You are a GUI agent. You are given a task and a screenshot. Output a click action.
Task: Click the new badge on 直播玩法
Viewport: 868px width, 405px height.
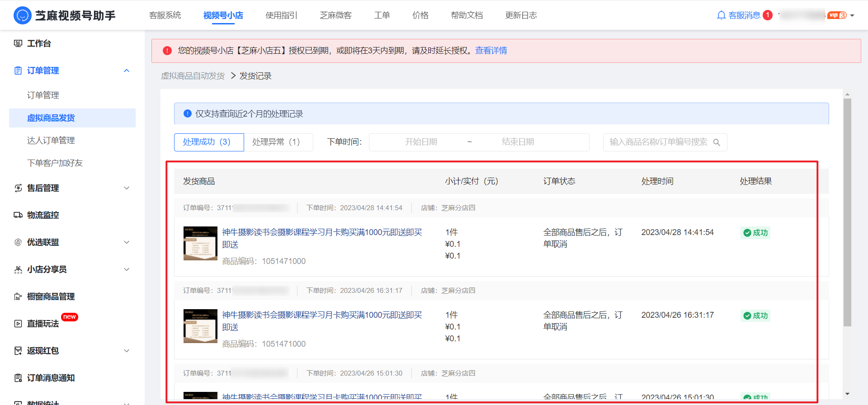pyautogui.click(x=70, y=317)
